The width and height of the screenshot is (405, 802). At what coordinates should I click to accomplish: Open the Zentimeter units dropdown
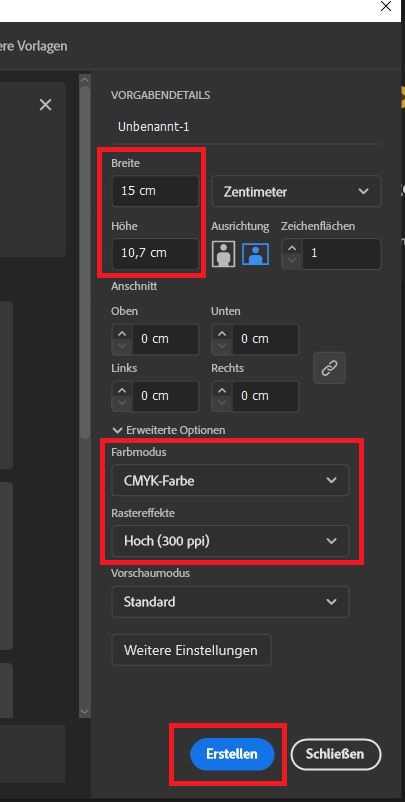click(296, 191)
